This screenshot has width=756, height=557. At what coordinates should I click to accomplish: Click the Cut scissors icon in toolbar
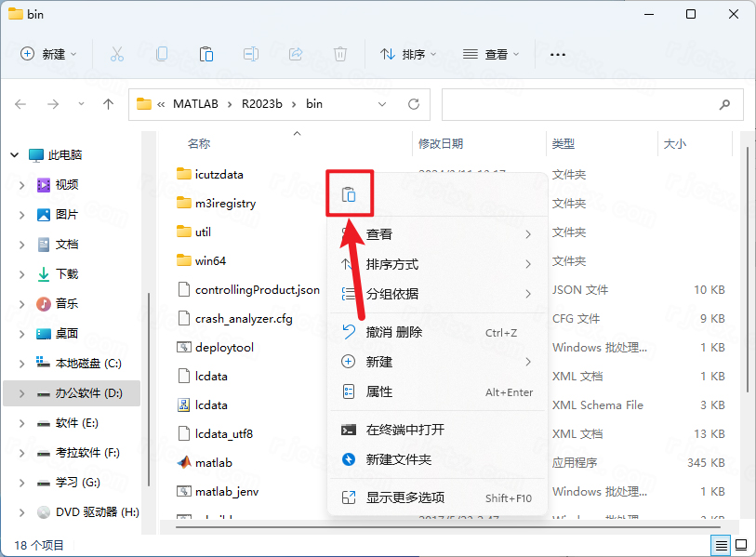117,54
